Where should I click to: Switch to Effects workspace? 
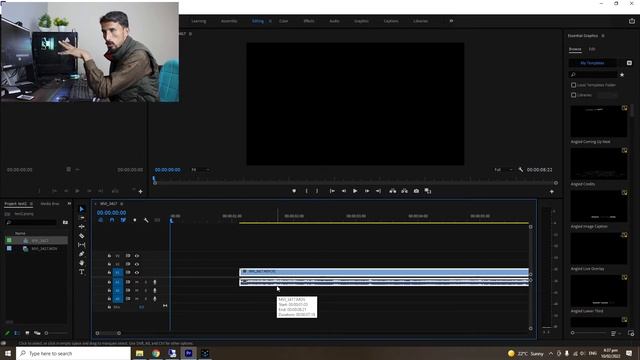coord(309,21)
